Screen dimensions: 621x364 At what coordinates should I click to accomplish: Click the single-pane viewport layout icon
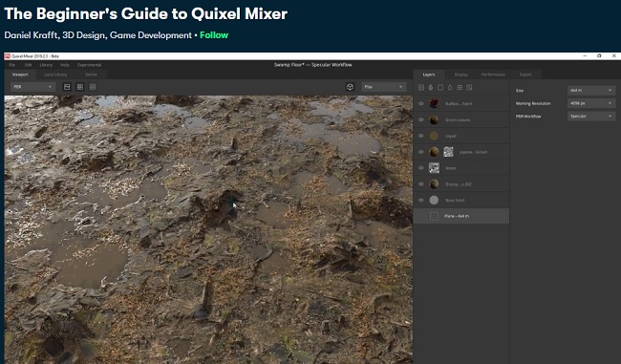[x=67, y=87]
